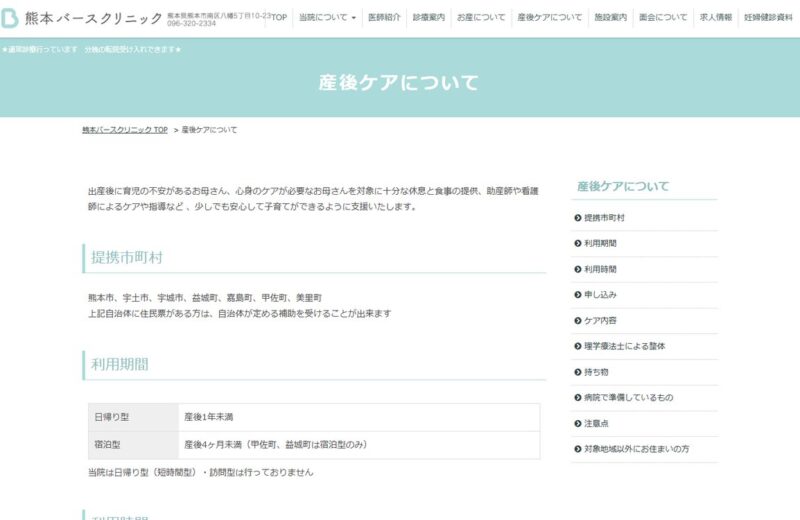Open the ケア内容 sidebar link
This screenshot has height=520, width=800.
600,321
